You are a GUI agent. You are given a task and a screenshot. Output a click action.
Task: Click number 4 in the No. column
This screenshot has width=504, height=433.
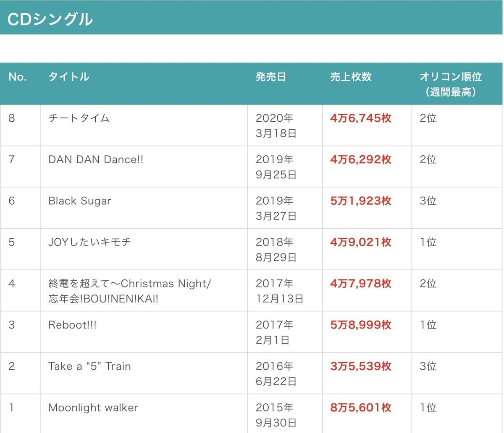click(x=12, y=284)
